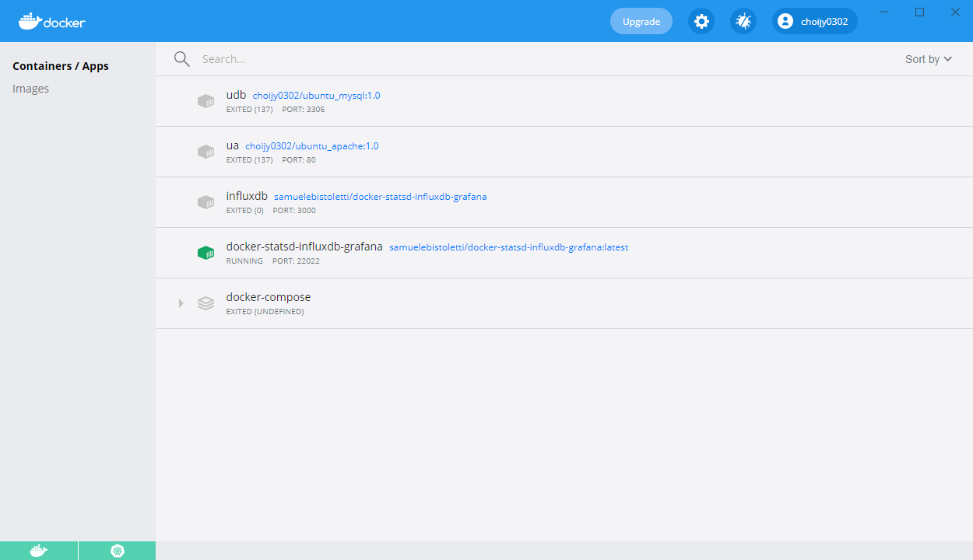
Task: Click the search magnifier icon
Action: [x=182, y=59]
